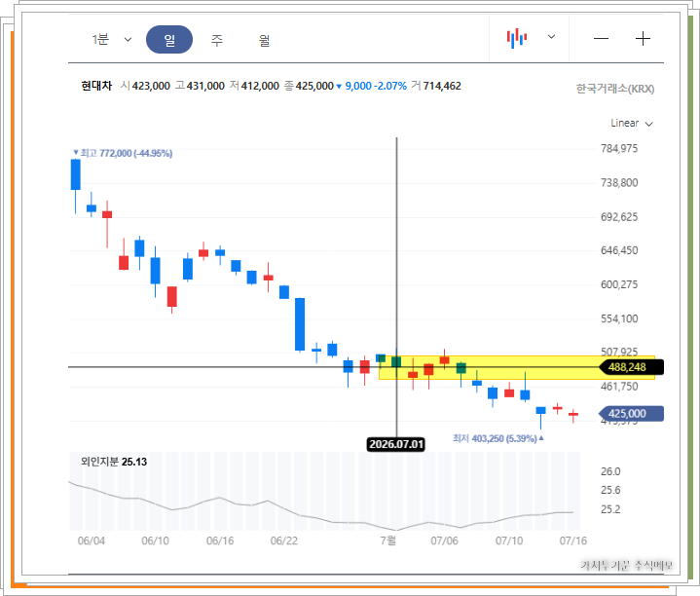700x596 pixels.
Task: Open the 1분 minute interval dropdown
Action: (112, 39)
